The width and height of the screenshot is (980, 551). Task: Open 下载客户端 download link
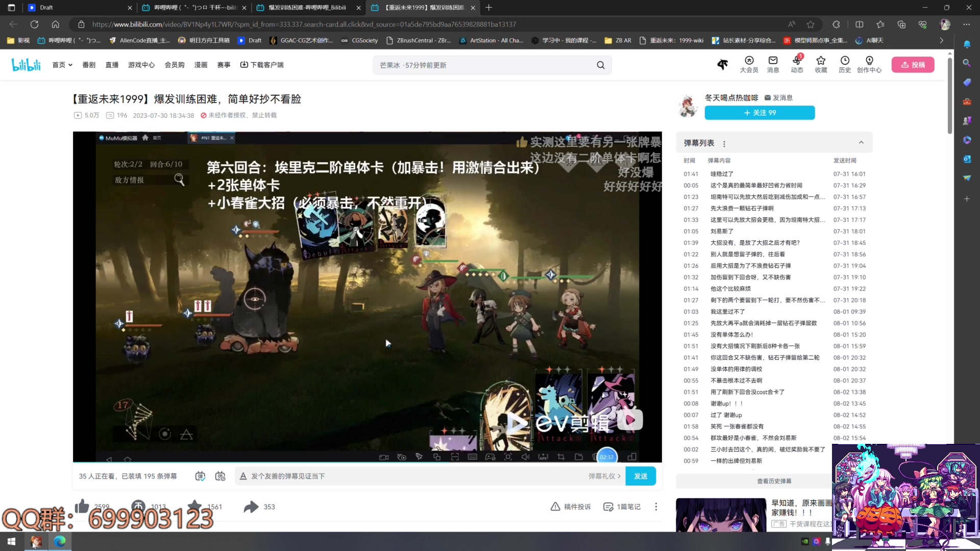click(x=262, y=65)
